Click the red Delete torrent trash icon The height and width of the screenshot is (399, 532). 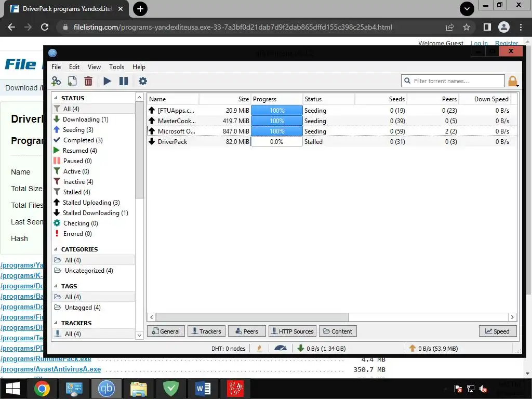[x=88, y=81]
